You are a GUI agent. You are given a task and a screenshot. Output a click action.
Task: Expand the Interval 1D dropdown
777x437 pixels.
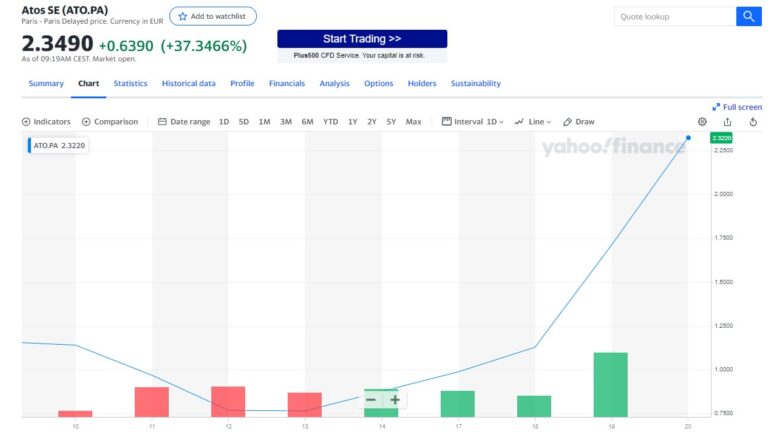[473, 122]
